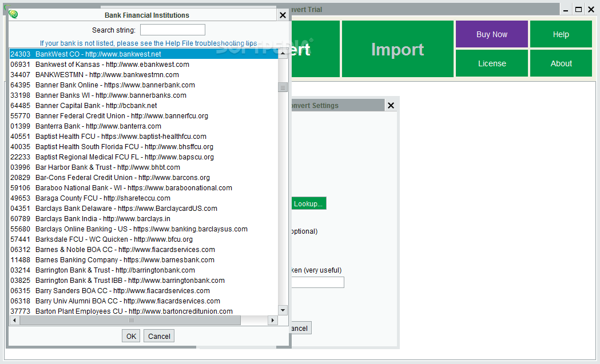Open the License button

coord(492,63)
